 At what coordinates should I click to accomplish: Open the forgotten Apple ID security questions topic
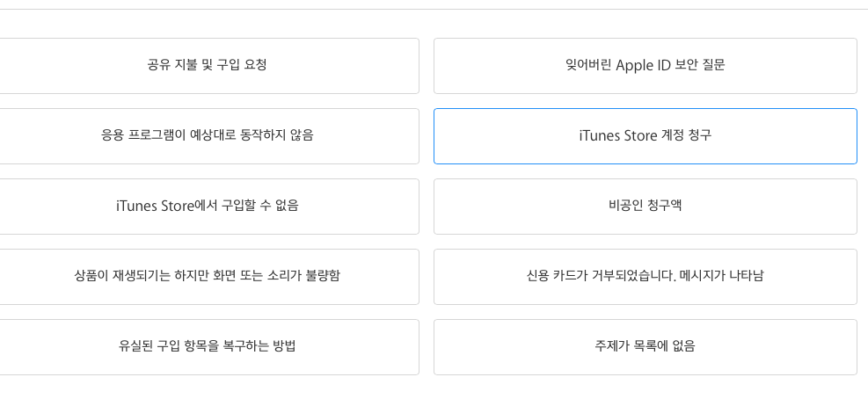click(x=645, y=65)
